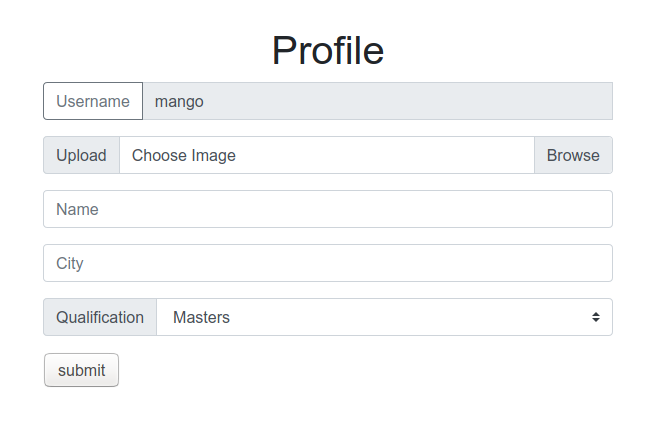Click the submit button text

[x=81, y=370]
